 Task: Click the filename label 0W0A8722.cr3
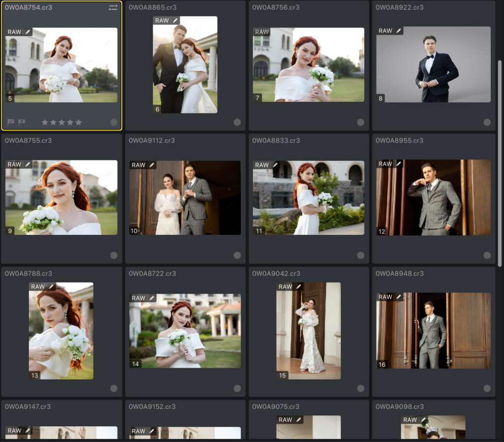152,274
